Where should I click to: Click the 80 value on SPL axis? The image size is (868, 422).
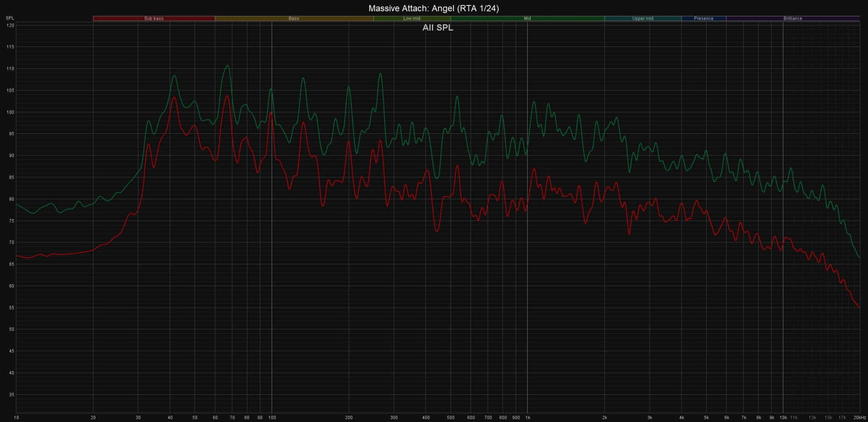coord(11,199)
